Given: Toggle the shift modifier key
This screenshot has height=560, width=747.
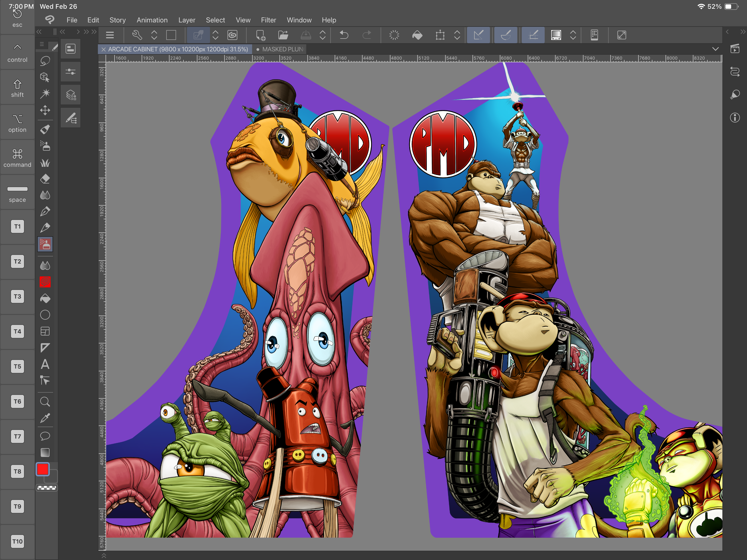Looking at the screenshot, I should coord(17,88).
